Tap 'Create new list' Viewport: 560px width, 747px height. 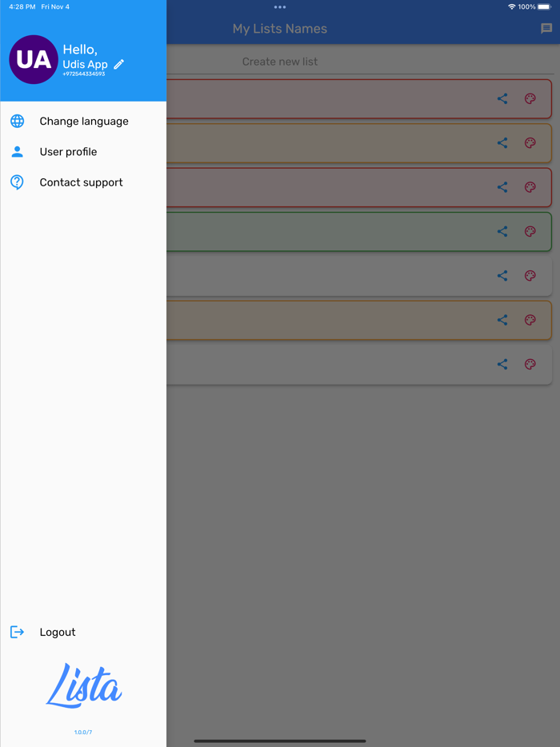(x=280, y=61)
